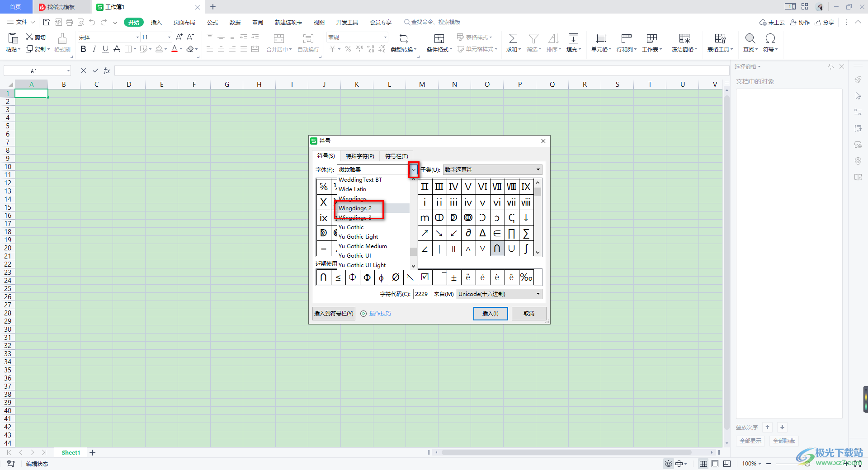This screenshot has width=868, height=470.
Task: Click the zoom slider in status bar
Action: click(x=807, y=464)
